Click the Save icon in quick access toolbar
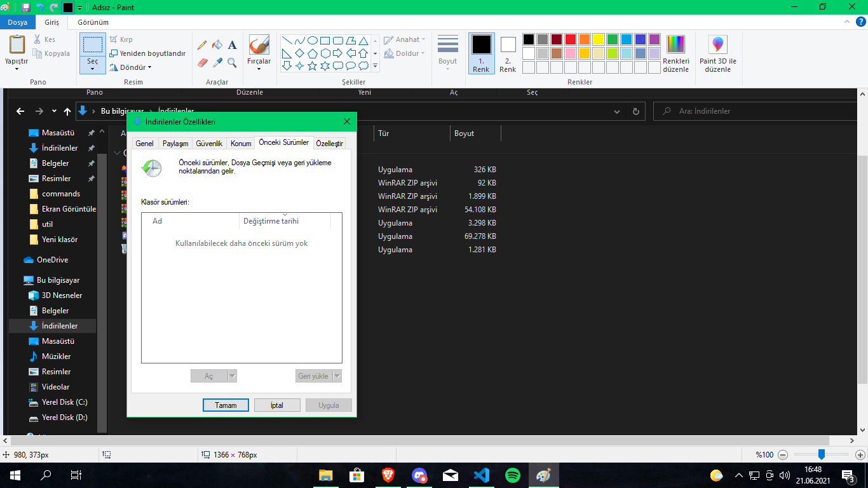This screenshot has height=488, width=868. point(26,7)
